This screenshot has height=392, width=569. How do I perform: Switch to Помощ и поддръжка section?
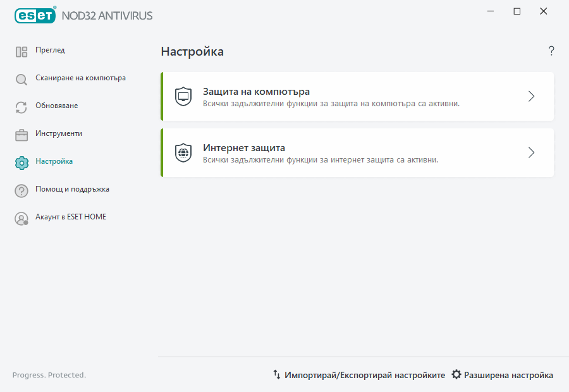click(73, 189)
